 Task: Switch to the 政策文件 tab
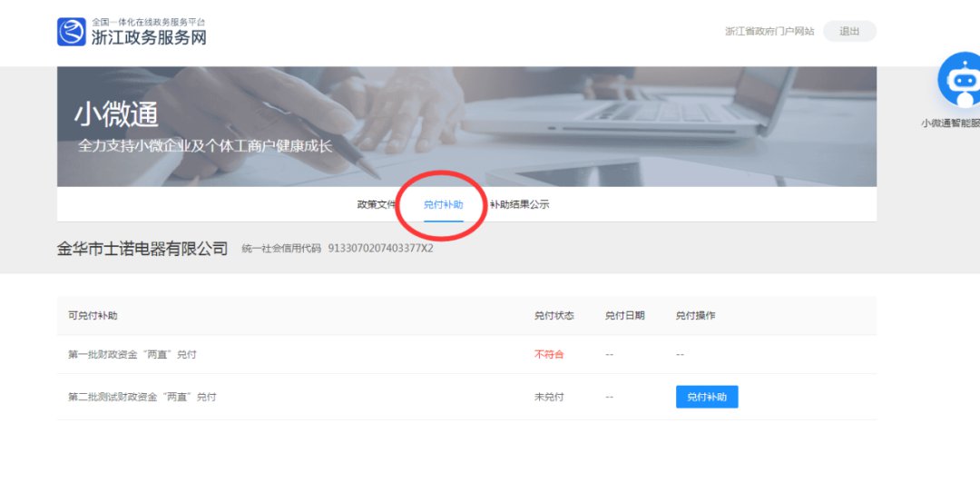pos(376,204)
